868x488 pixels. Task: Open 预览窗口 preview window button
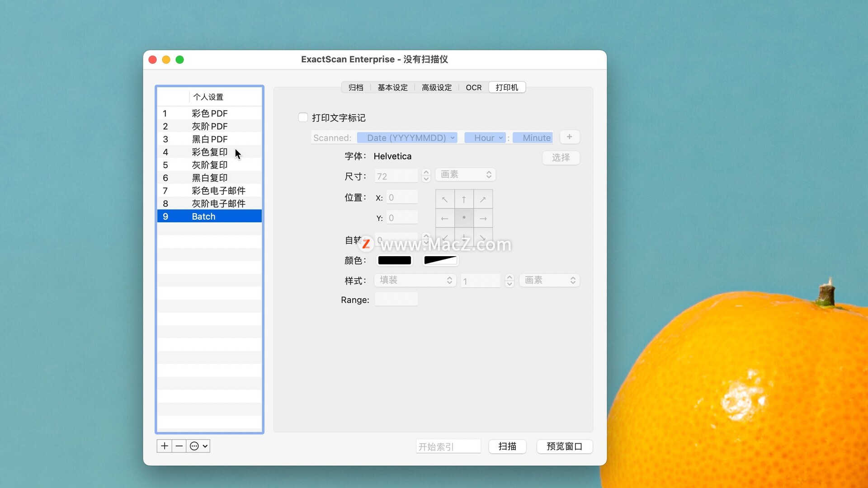coord(565,446)
